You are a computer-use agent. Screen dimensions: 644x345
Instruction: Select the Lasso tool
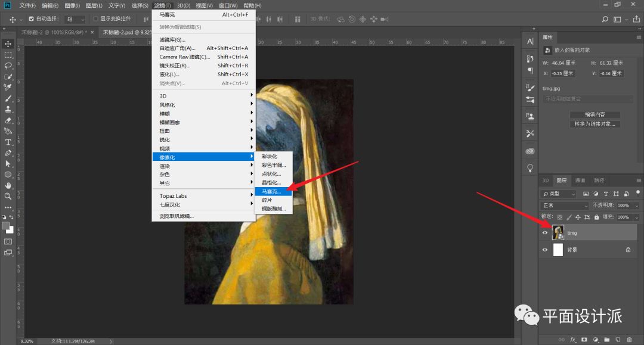[x=8, y=66]
